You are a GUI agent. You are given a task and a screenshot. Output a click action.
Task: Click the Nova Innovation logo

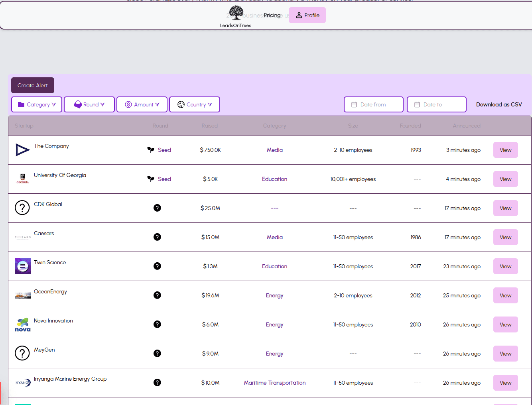[x=23, y=324]
